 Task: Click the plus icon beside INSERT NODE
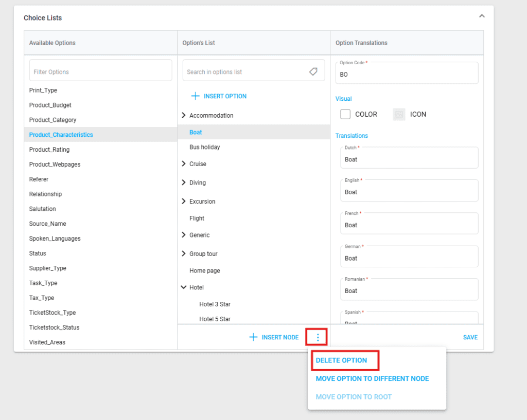tap(253, 337)
